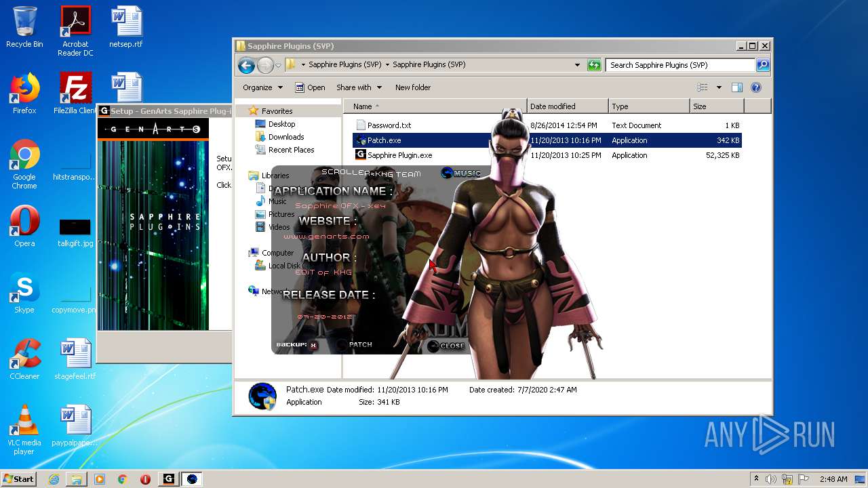Sort files by the Type column
The image size is (868, 488).
649,106
